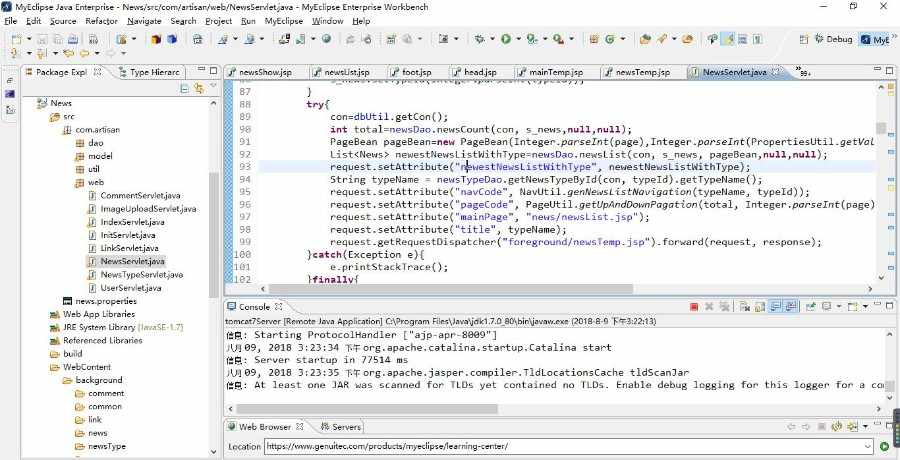The height and width of the screenshot is (460, 900).
Task: Switch to Type Hierarchy tab
Action: click(148, 72)
